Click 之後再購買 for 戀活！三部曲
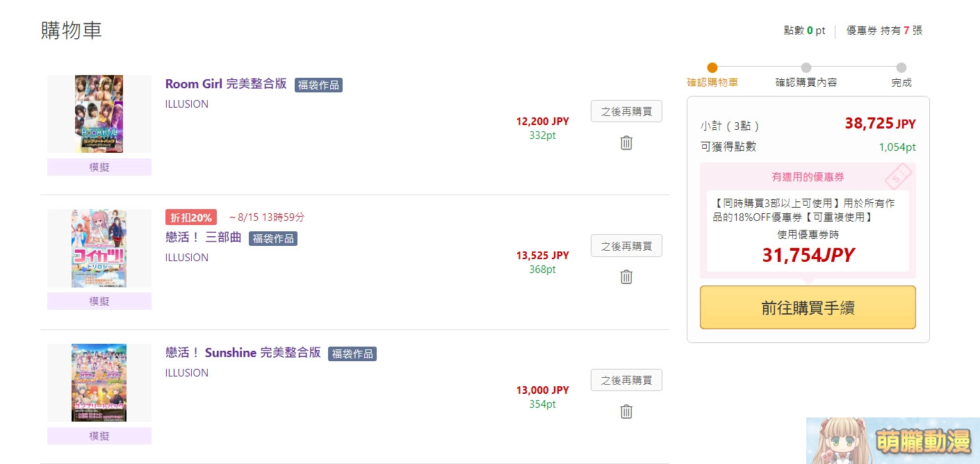The image size is (980, 464). tap(626, 245)
